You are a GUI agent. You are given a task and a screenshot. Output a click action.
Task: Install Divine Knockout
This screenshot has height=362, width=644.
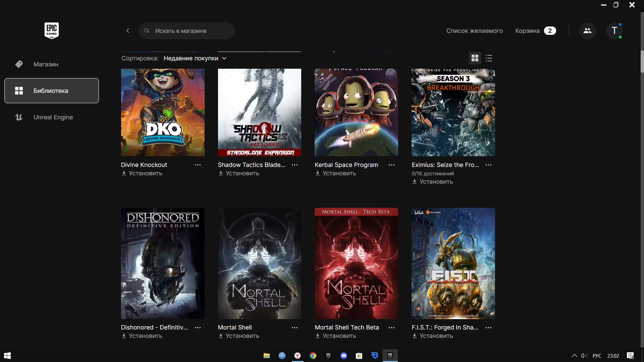tap(142, 173)
